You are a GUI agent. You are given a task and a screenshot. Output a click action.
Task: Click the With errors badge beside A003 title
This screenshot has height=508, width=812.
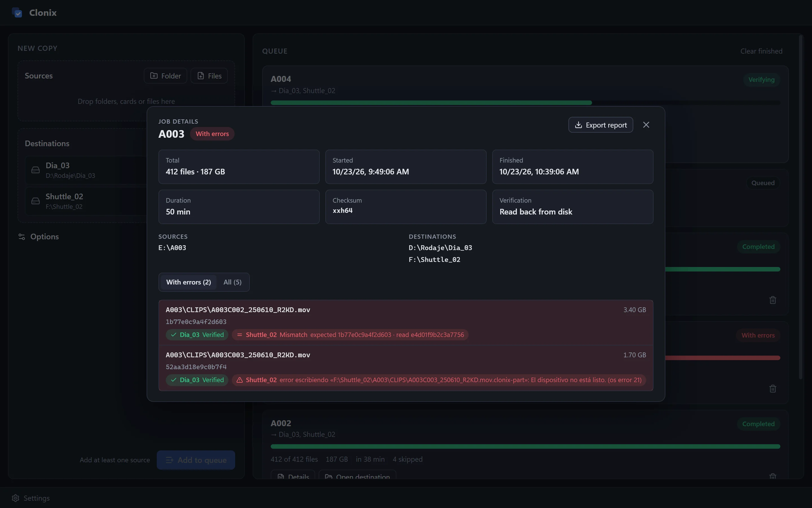click(x=212, y=134)
